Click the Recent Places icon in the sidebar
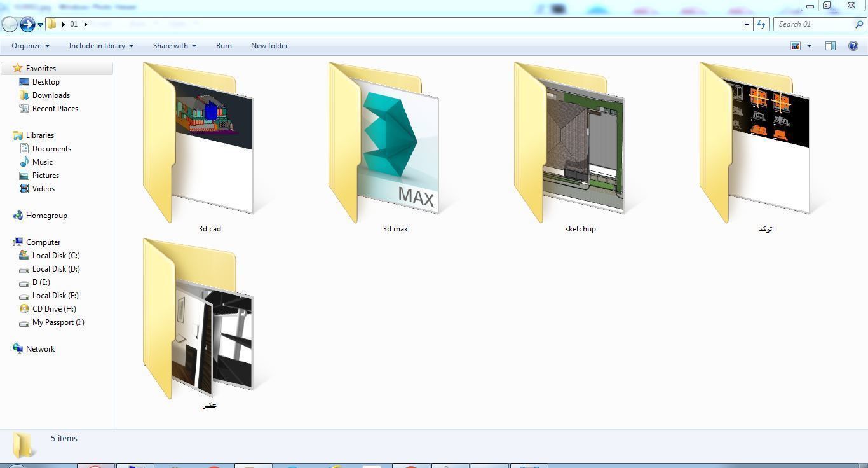 point(24,109)
